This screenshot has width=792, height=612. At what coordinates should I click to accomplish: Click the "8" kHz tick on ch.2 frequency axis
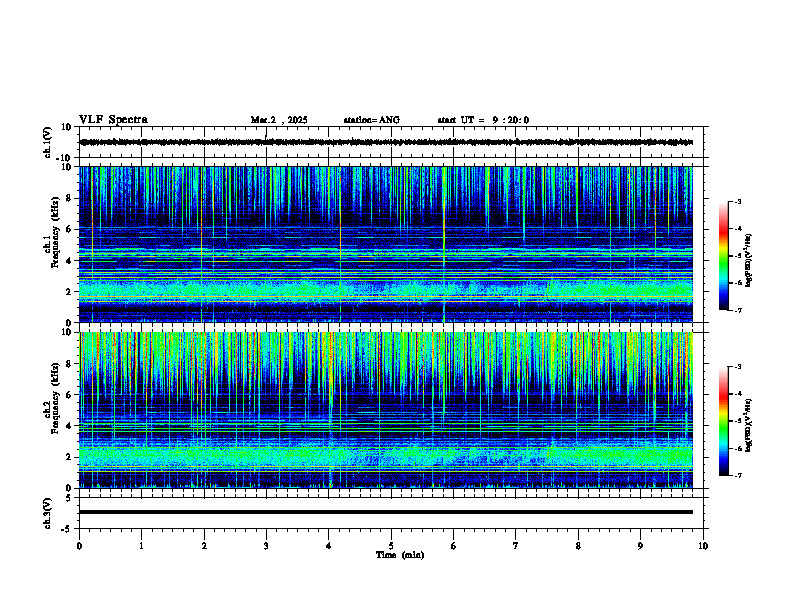[x=70, y=364]
